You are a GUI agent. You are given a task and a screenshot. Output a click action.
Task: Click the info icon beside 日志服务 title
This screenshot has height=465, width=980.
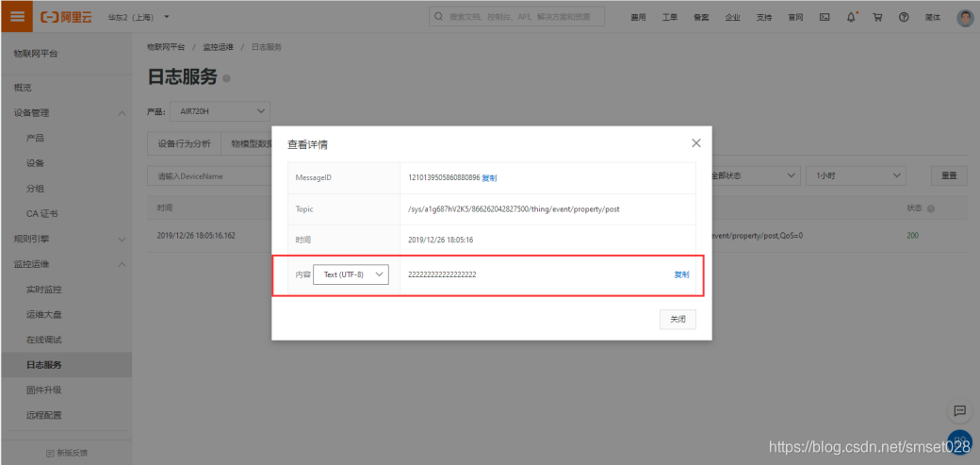coord(226,78)
